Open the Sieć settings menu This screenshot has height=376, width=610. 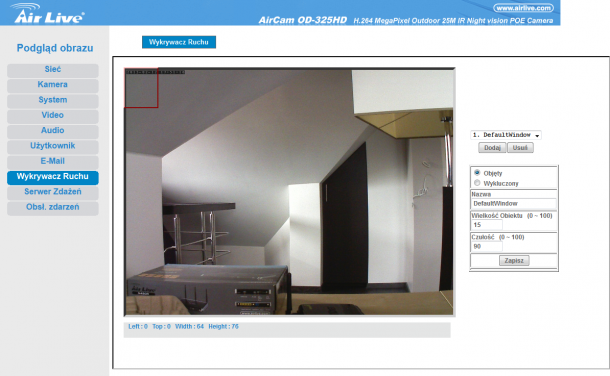[53, 70]
